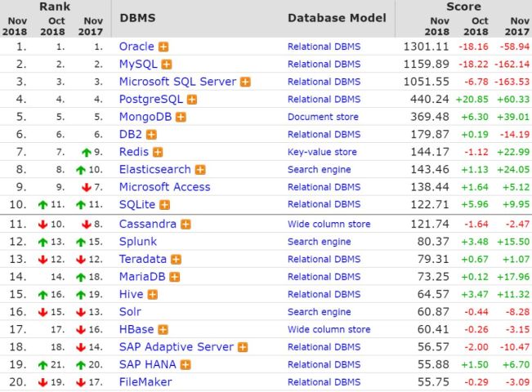The width and height of the screenshot is (532, 392).
Task: Open the DB2 link
Action: click(x=131, y=135)
